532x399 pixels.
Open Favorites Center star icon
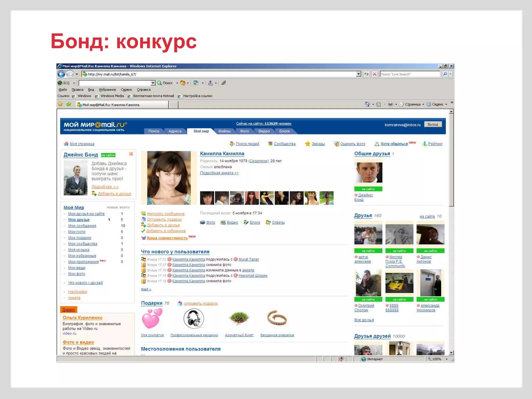[61, 104]
